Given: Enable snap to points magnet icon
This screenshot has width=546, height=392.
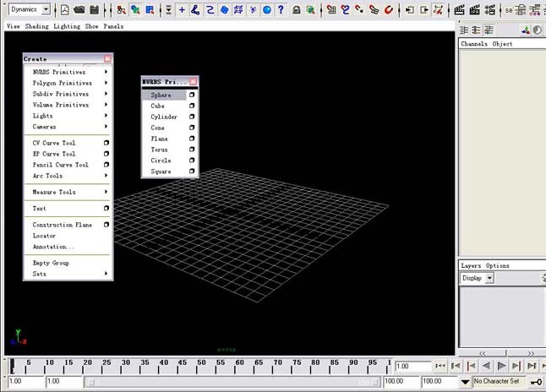Looking at the screenshot, I should 360,10.
